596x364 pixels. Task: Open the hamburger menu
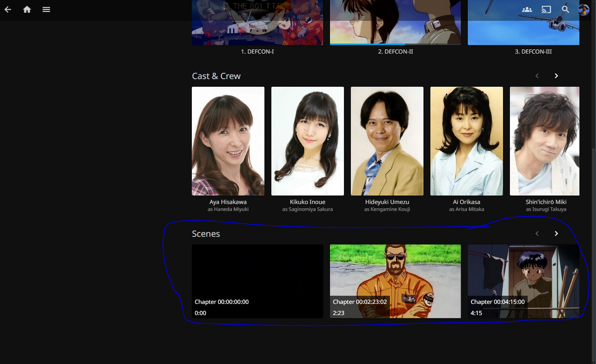[46, 10]
